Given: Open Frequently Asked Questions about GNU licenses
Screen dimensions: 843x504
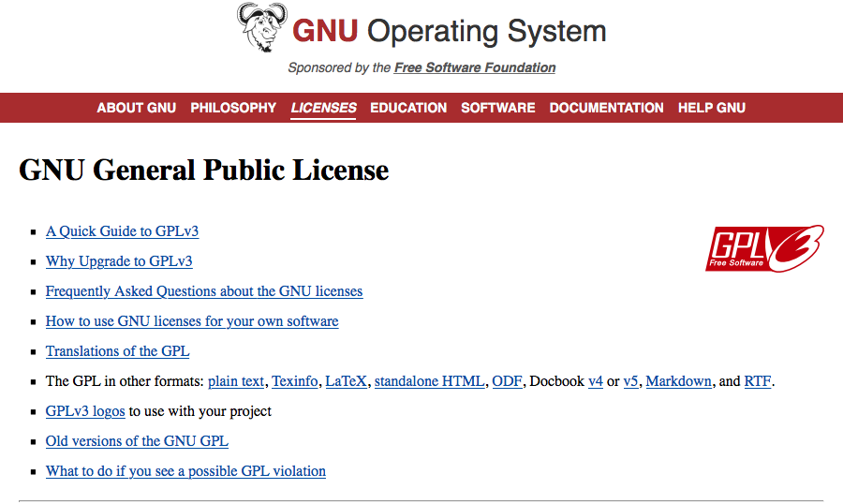Looking at the screenshot, I should tap(204, 291).
